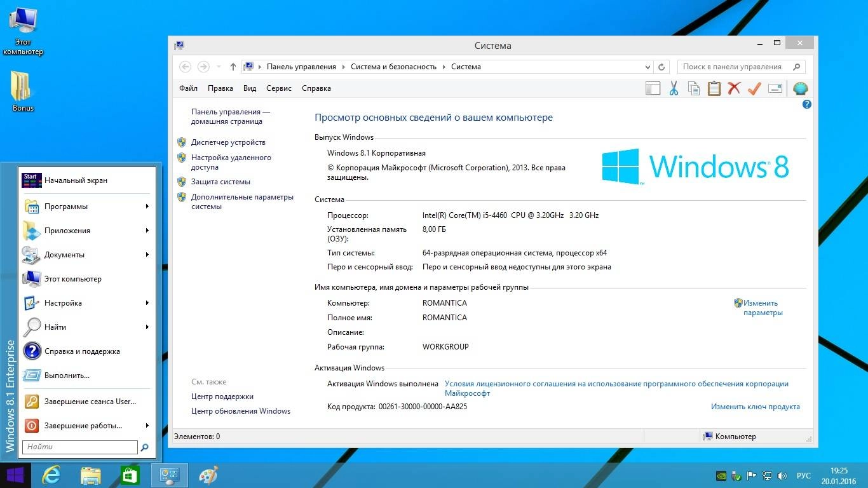Click the РУС language indicator
The image size is (868, 488).
coord(804,475)
